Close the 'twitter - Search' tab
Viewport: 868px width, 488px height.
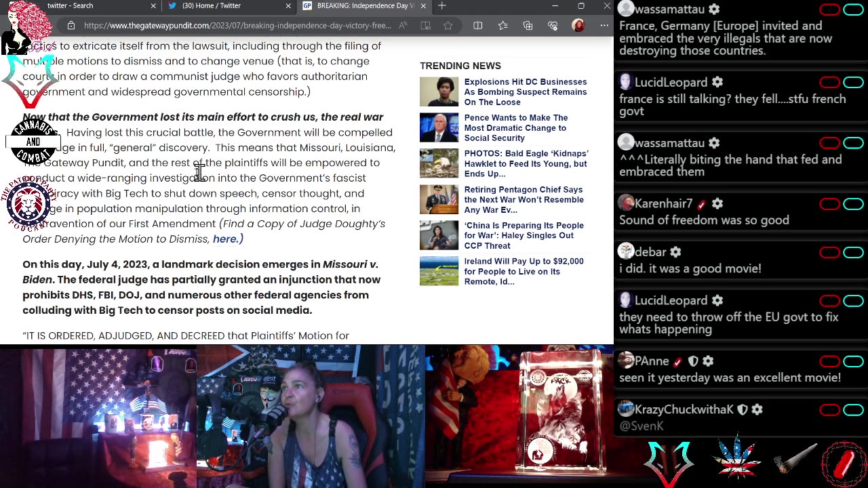tap(153, 6)
